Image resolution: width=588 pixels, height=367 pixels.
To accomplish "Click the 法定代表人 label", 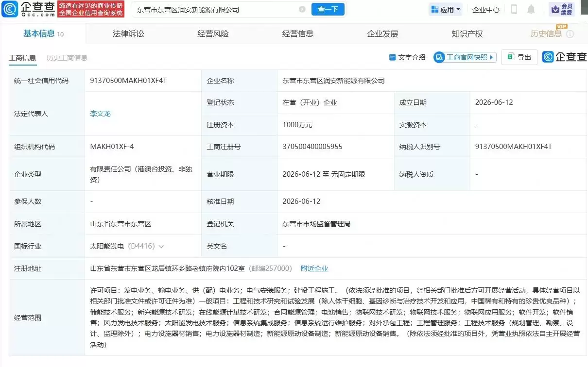I will (31, 114).
